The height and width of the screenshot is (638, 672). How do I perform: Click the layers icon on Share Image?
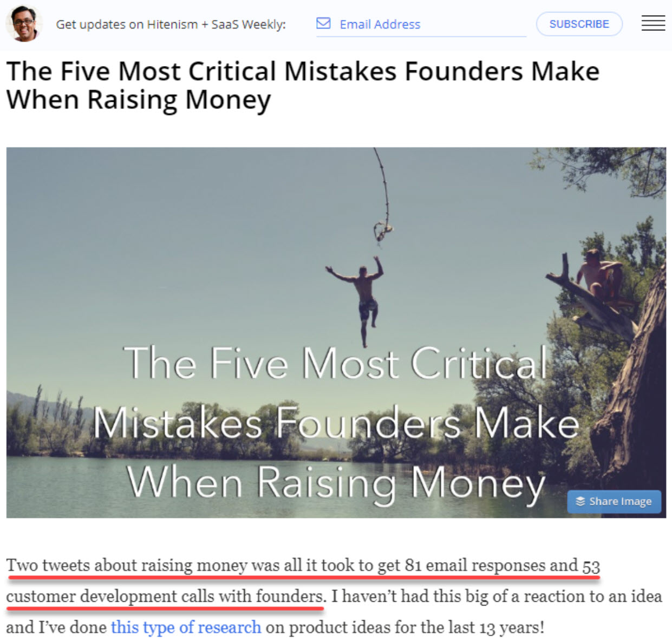click(580, 501)
